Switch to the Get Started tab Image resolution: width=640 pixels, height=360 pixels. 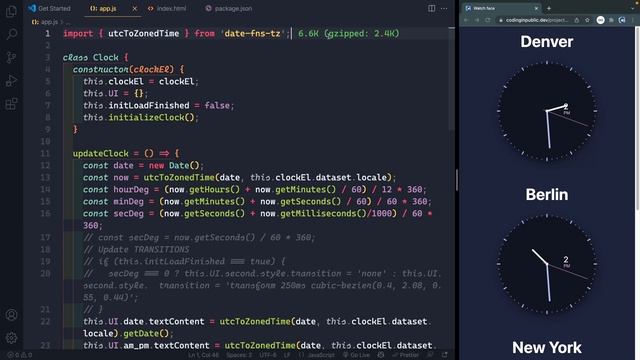click(x=49, y=8)
